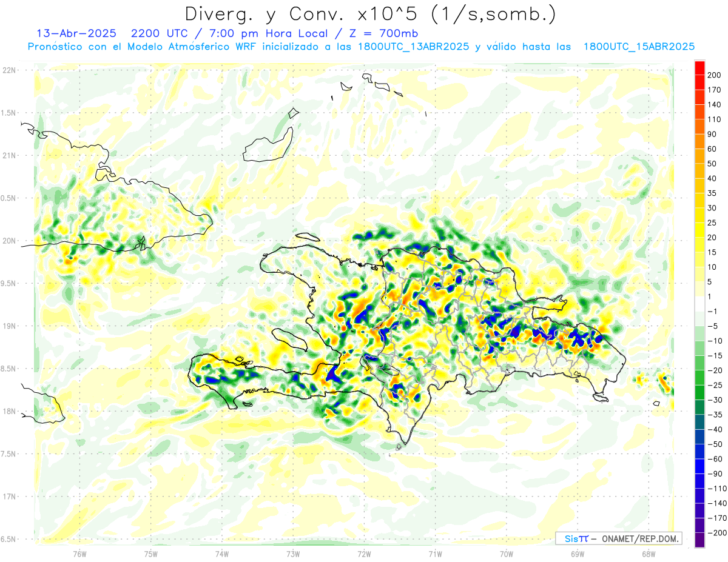Click the '-5' color scale label
Viewport: 728px width, 562px height.
713,326
